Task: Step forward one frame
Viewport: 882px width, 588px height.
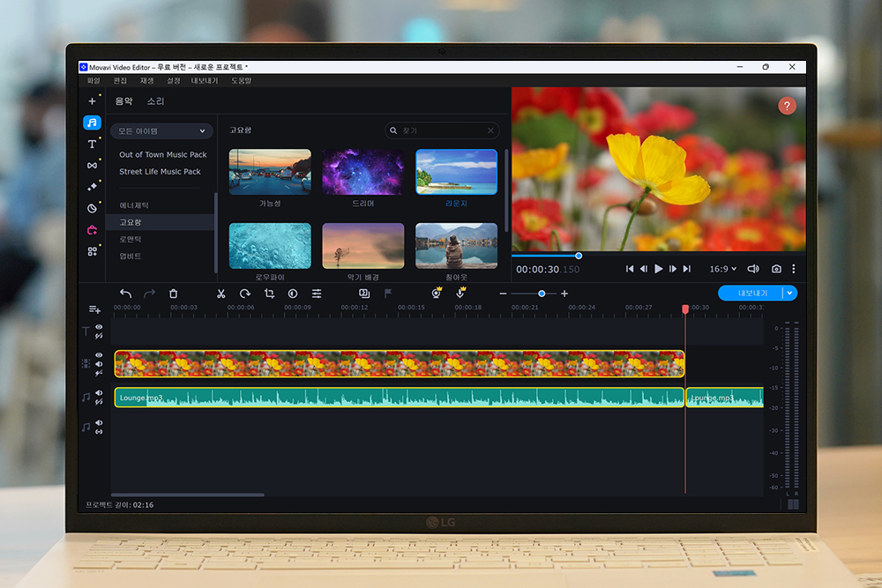Action: click(673, 269)
